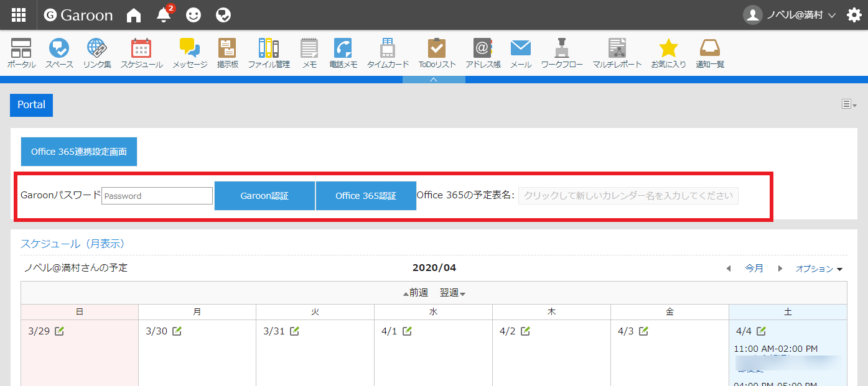Viewport: 868px width, 386px height.
Task: Open the タイムカード application
Action: coord(388,53)
